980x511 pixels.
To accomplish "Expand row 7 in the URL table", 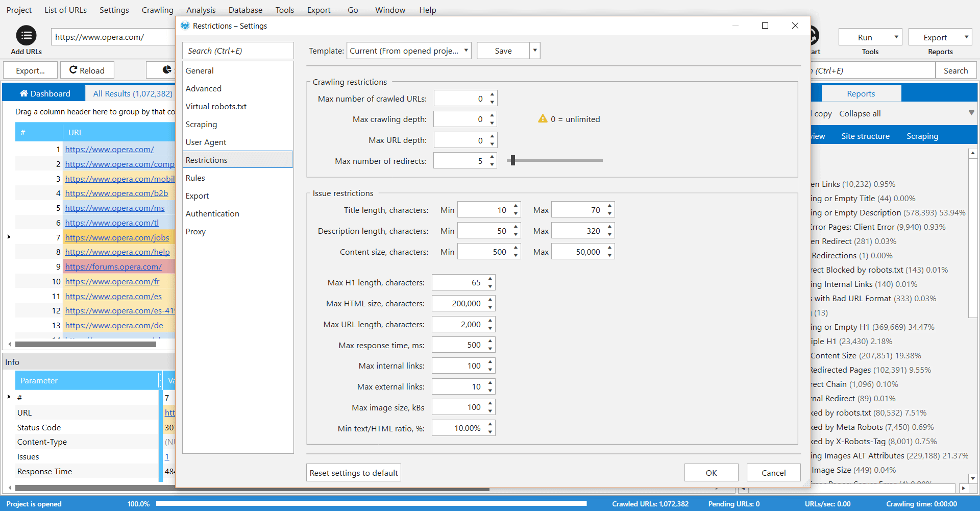I will tap(9, 237).
